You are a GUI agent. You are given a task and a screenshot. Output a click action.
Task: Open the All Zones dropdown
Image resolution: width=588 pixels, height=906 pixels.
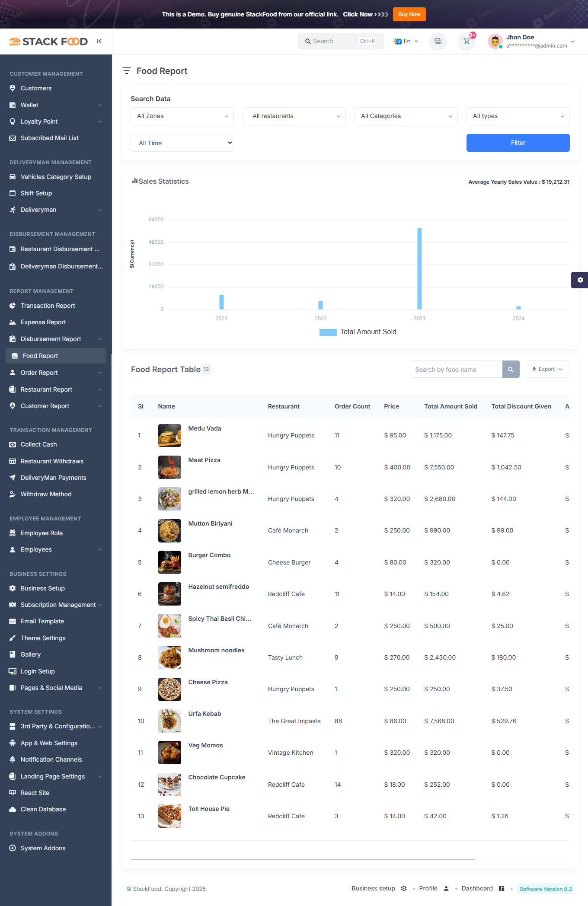click(x=182, y=116)
